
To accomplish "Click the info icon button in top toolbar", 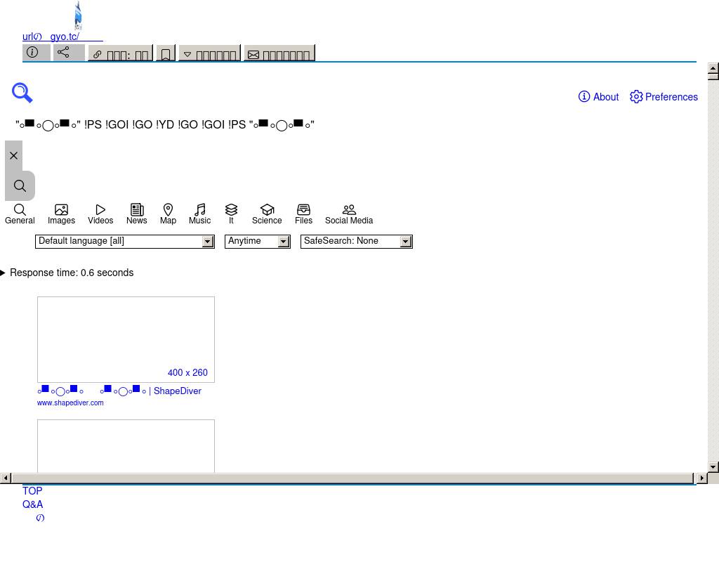I will coord(36,53).
